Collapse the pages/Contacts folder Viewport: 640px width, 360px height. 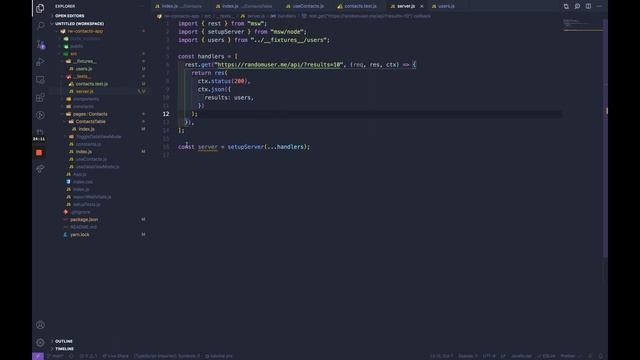(90, 114)
